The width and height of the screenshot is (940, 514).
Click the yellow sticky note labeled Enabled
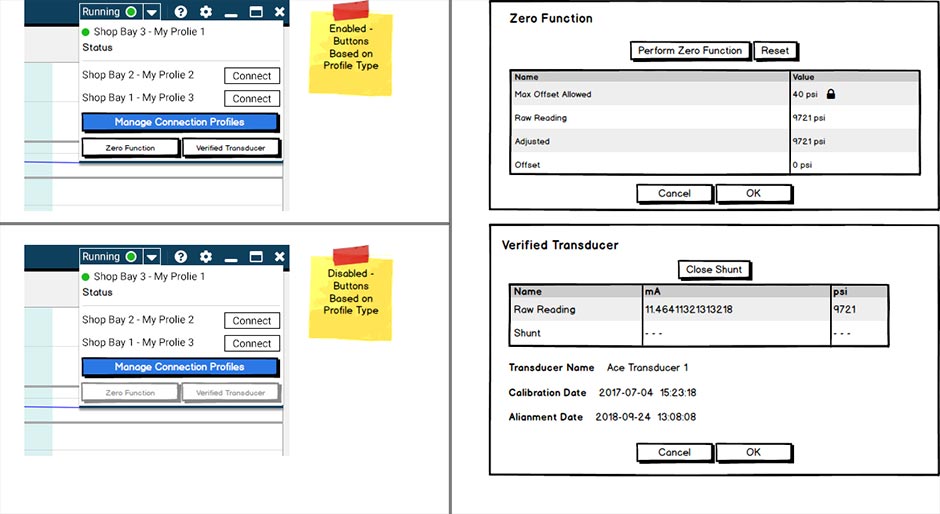349,50
